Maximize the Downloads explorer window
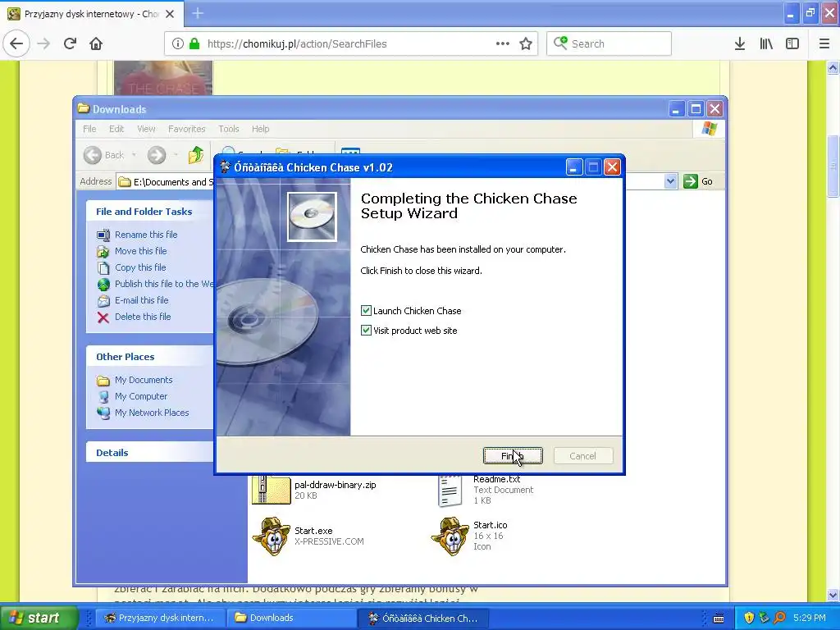 click(696, 109)
